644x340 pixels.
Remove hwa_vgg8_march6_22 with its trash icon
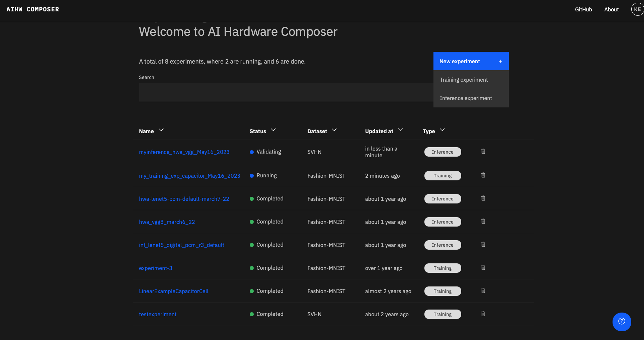click(x=483, y=222)
